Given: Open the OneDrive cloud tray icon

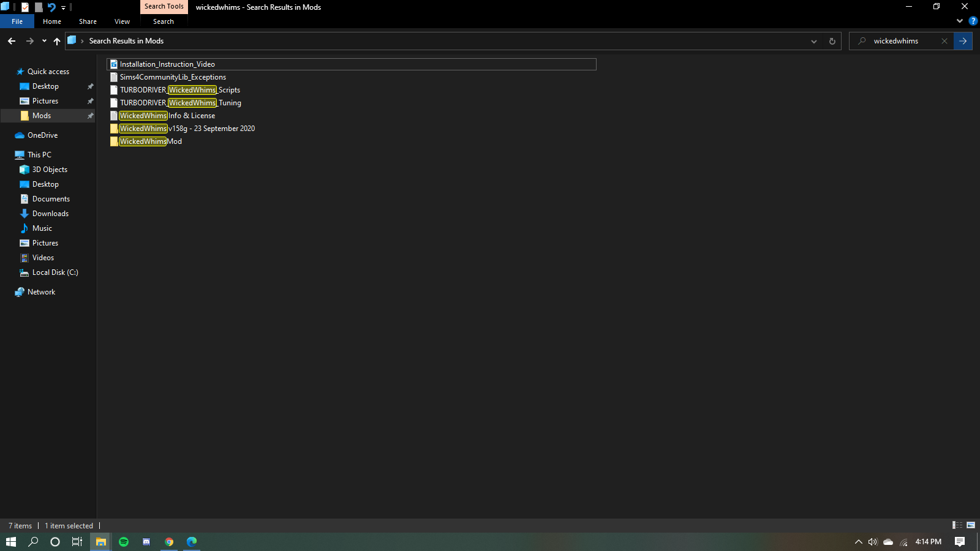Looking at the screenshot, I should coord(888,542).
